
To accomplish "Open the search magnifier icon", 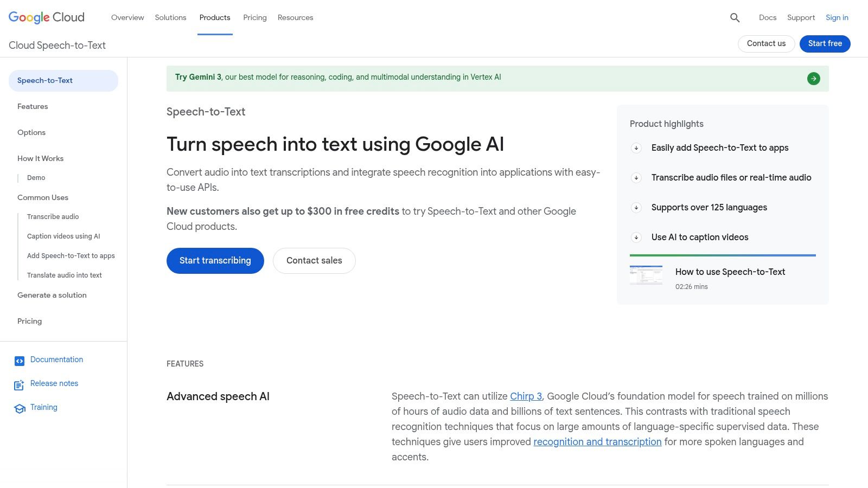I will point(735,17).
